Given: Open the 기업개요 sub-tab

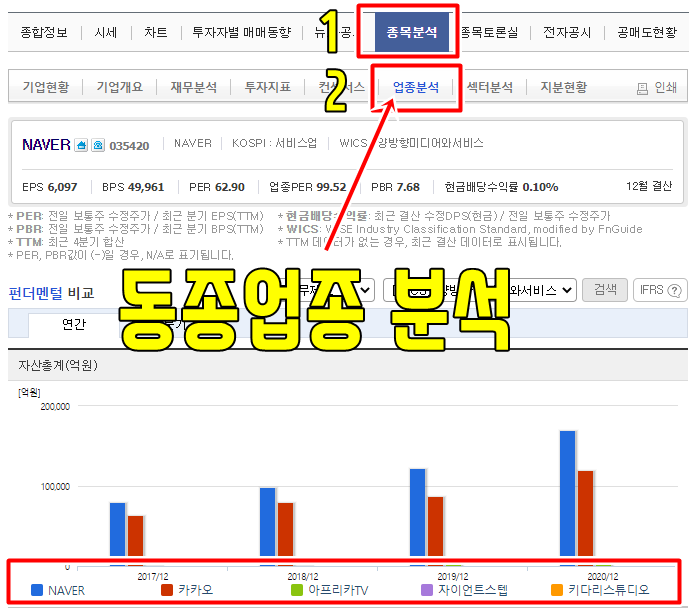Looking at the screenshot, I should click(x=120, y=87).
